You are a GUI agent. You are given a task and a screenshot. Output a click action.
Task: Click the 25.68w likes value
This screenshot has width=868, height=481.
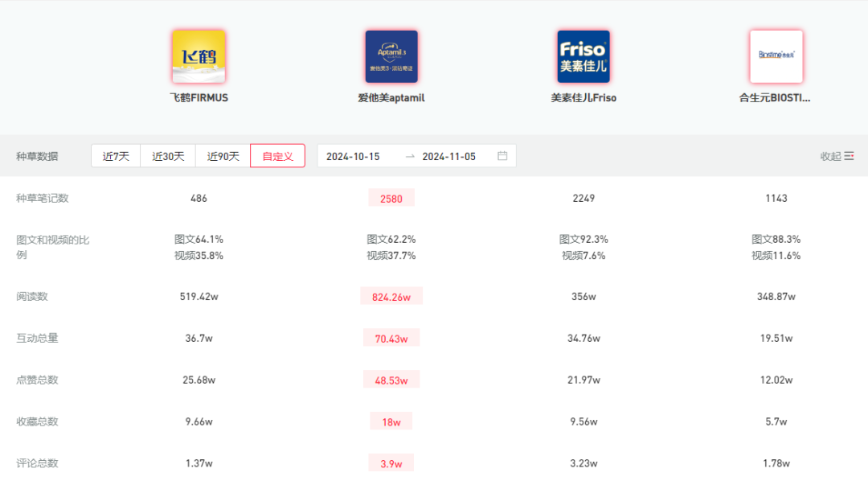(x=199, y=380)
